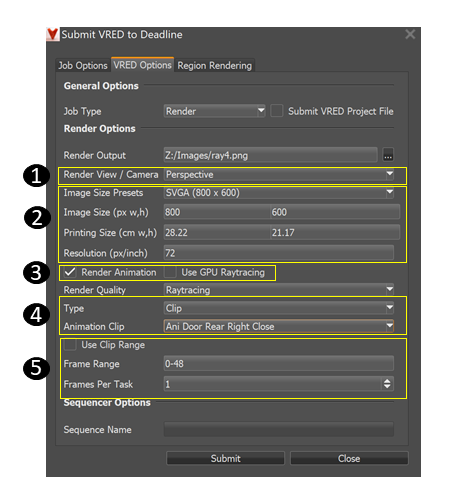The width and height of the screenshot is (465, 497).
Task: Click the Render Output path field
Action: (270, 155)
